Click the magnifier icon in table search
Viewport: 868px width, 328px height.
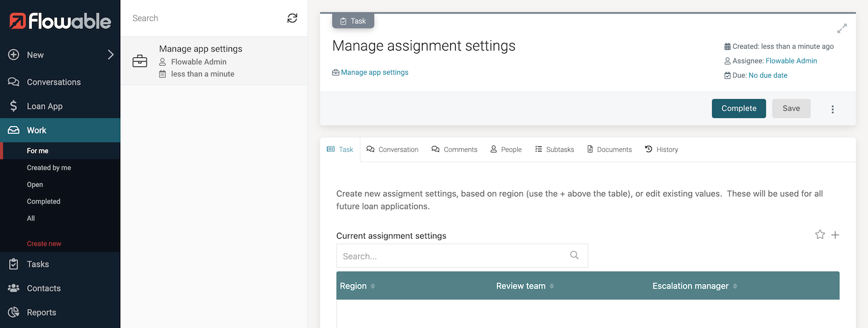tap(574, 256)
